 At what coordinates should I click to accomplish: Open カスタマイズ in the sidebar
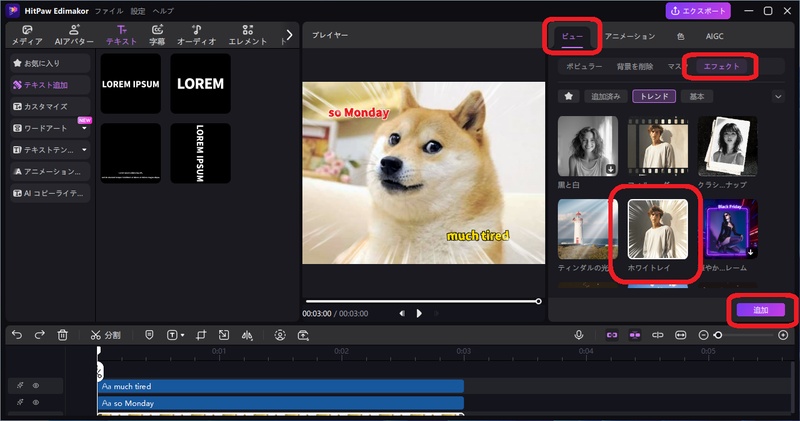pos(50,106)
